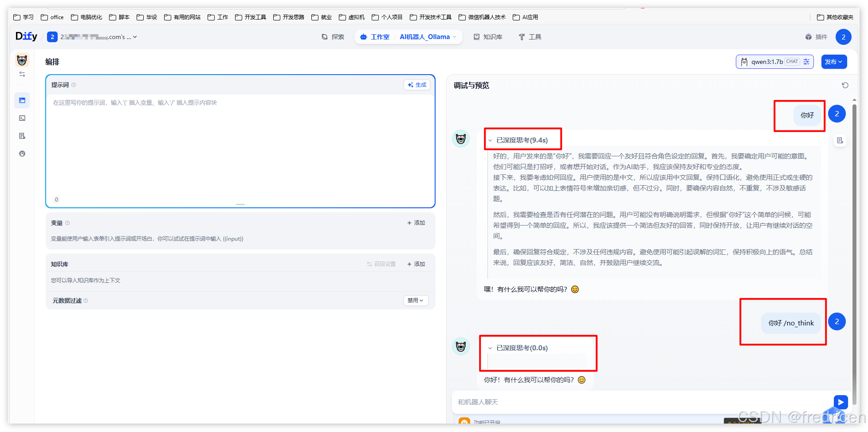
Task: Reset the debug conversation with the refresh icon
Action: point(845,85)
